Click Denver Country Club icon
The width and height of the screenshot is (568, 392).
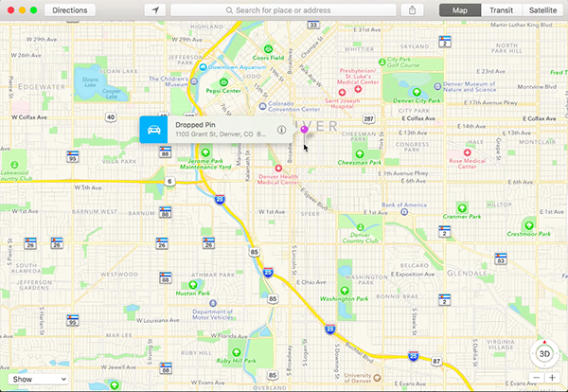[360, 227]
